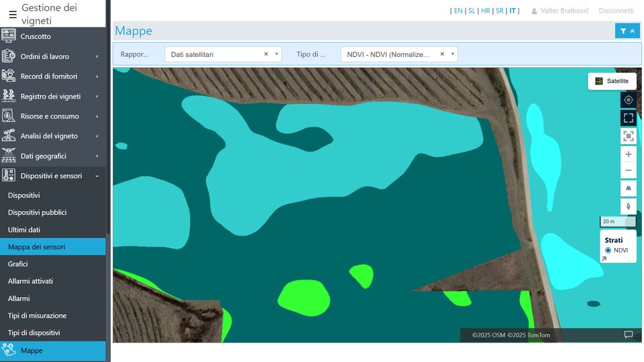Click the Disconnetti link
This screenshot has height=362, width=644.
coord(616,11)
